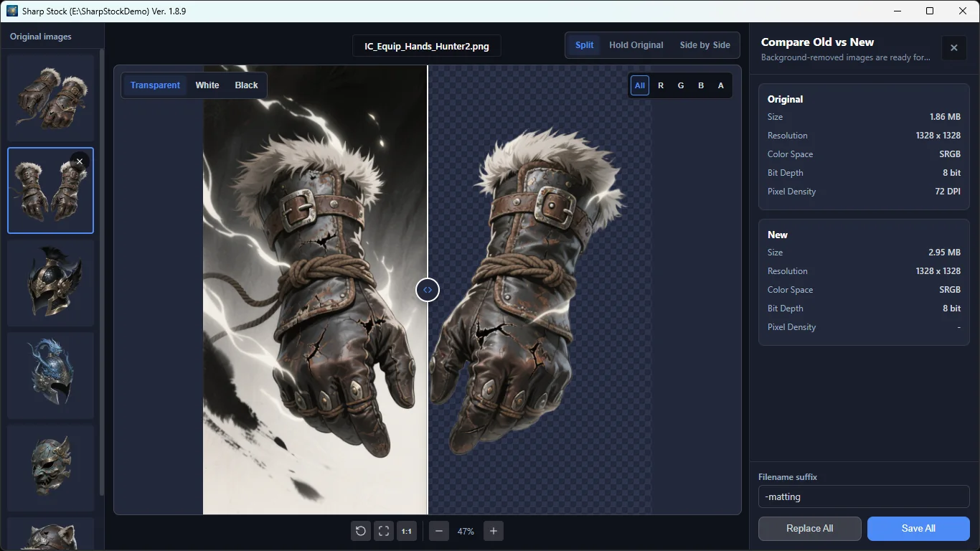
Task: Click the Save All button
Action: tap(918, 529)
